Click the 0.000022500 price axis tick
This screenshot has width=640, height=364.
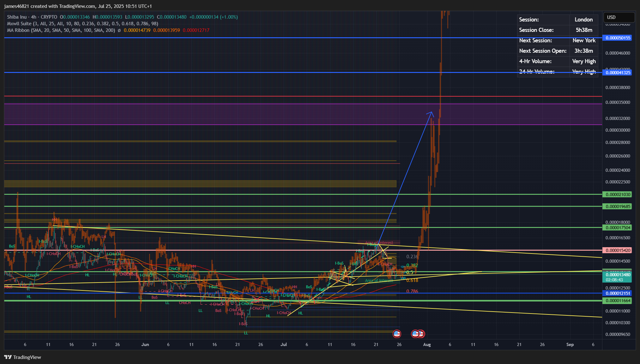[618, 182]
